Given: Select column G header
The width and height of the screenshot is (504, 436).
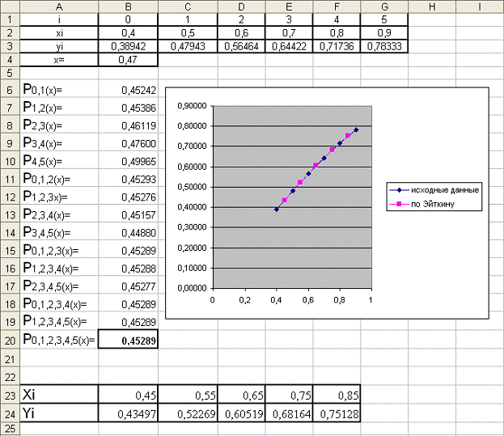Looking at the screenshot, I should pos(380,6).
